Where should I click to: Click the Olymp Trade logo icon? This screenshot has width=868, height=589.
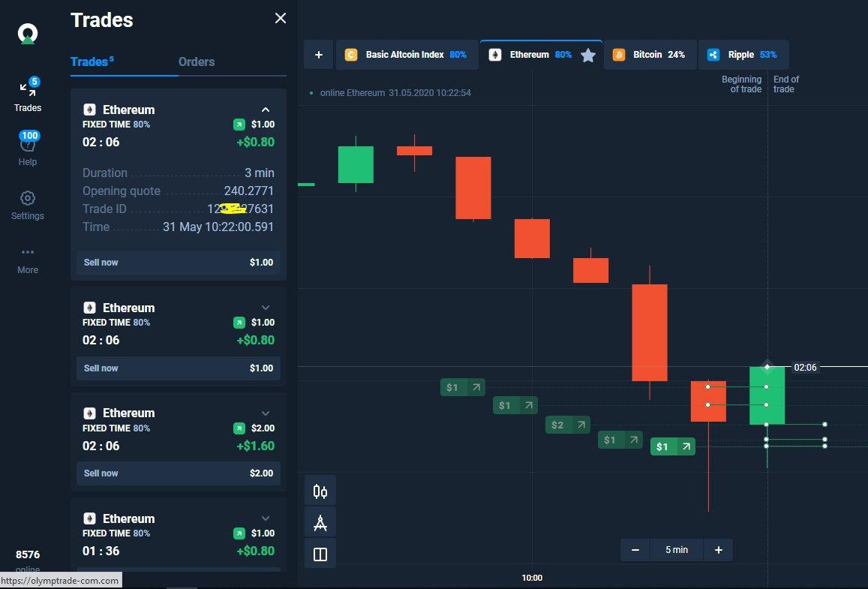pyautogui.click(x=28, y=34)
